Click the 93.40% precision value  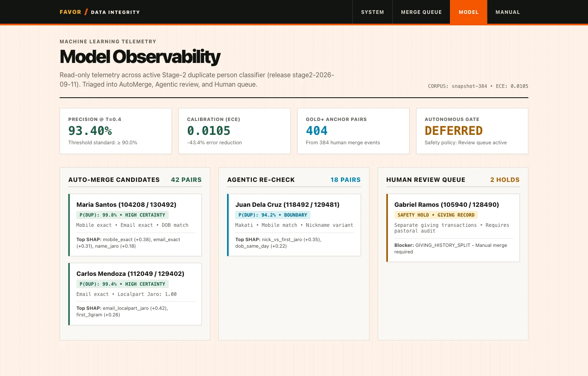click(x=90, y=131)
